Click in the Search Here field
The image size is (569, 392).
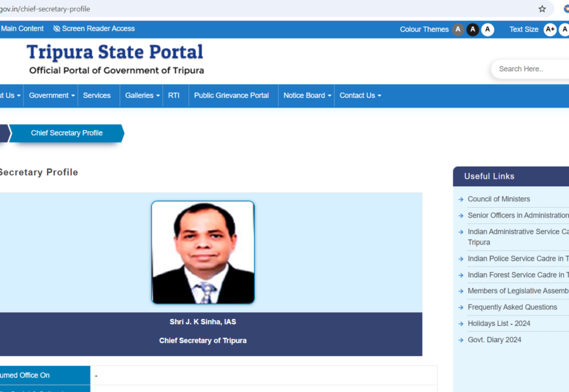530,69
